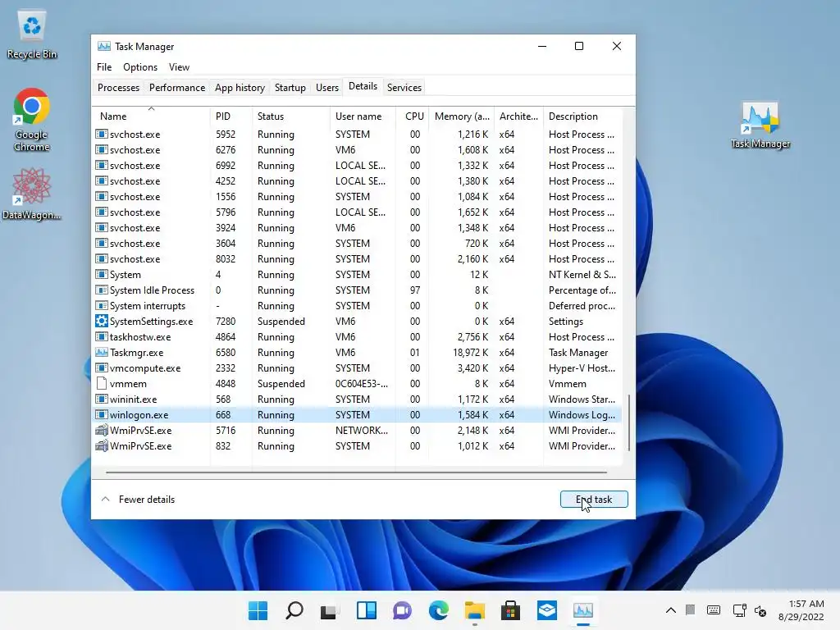Sort by the PID column header

click(231, 116)
